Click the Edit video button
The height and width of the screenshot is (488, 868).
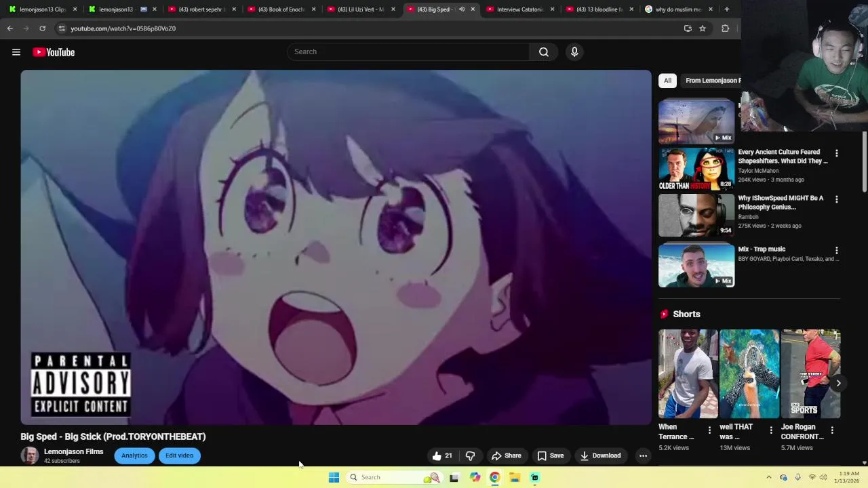[180, 455]
